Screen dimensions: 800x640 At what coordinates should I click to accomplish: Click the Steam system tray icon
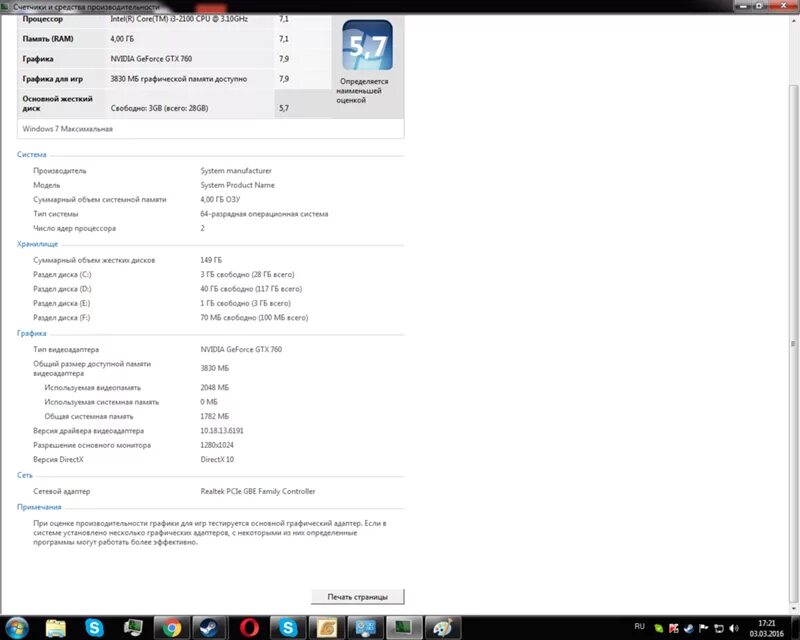coord(688,628)
